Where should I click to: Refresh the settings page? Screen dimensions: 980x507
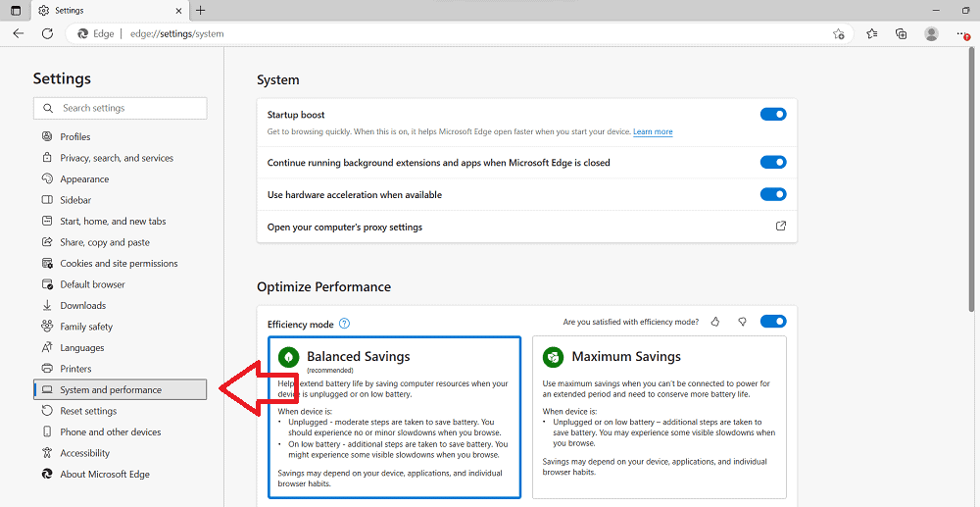(x=47, y=33)
